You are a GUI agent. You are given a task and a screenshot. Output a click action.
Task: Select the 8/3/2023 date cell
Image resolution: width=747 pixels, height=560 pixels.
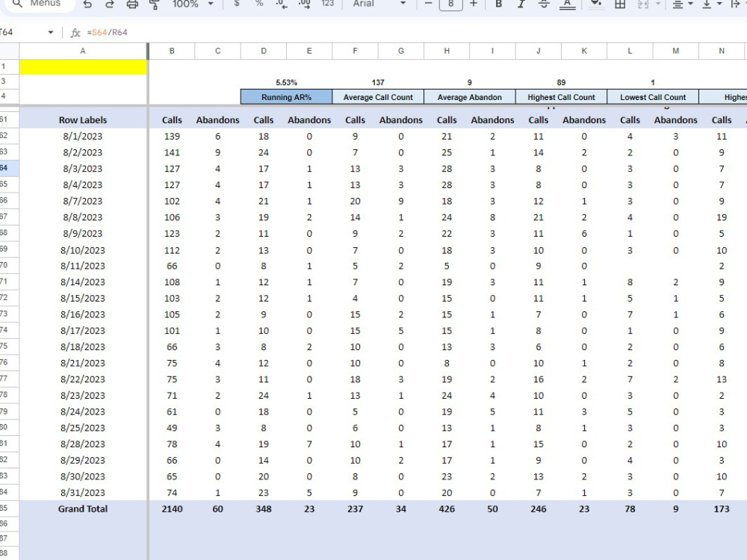pyautogui.click(x=83, y=169)
